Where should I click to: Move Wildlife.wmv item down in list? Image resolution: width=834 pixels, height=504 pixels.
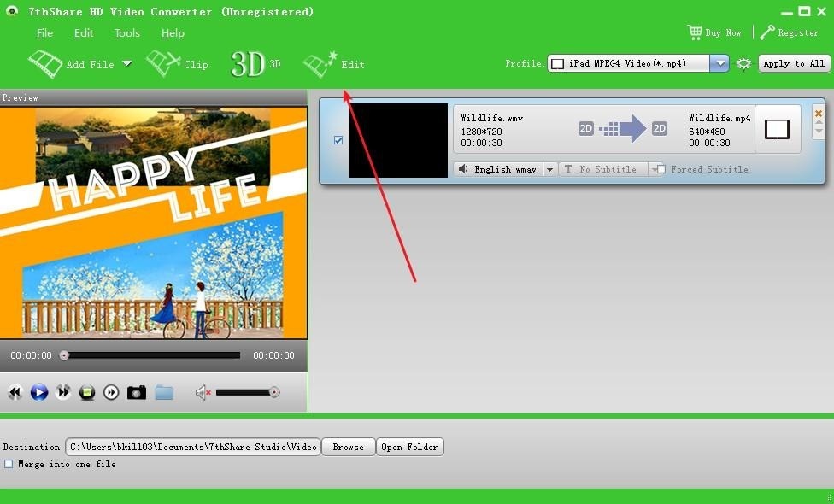click(819, 132)
